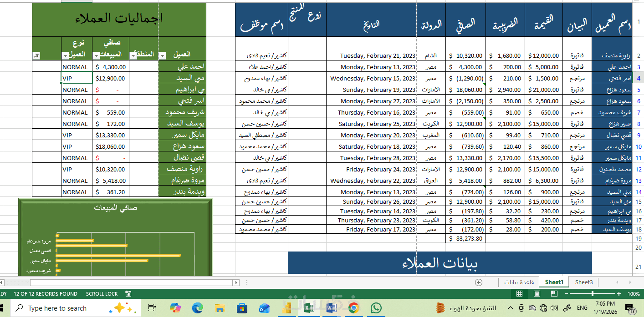Open the صافي المبيعات filter dropdown

pyautogui.click(x=96, y=55)
